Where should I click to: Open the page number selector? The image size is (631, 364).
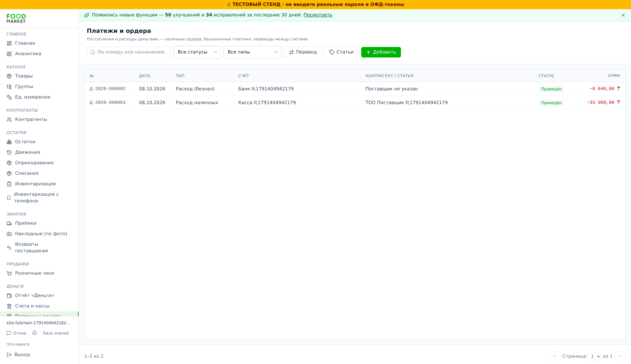tap(594, 356)
